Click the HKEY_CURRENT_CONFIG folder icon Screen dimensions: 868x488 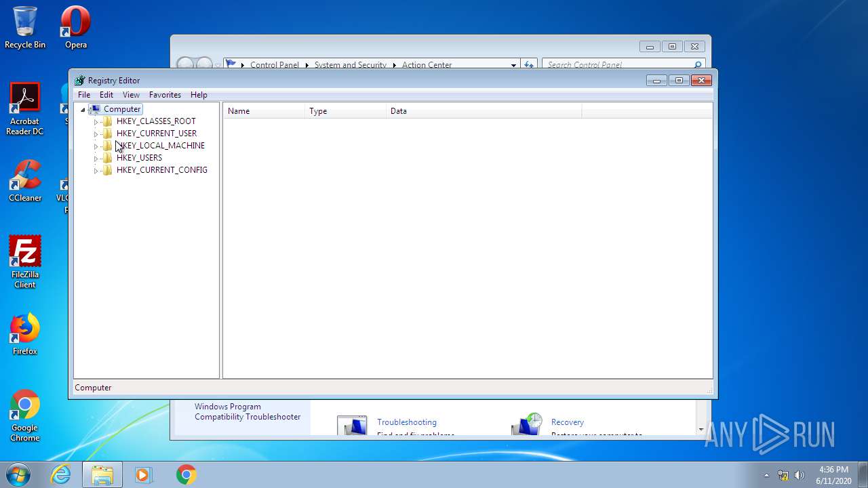click(107, 170)
